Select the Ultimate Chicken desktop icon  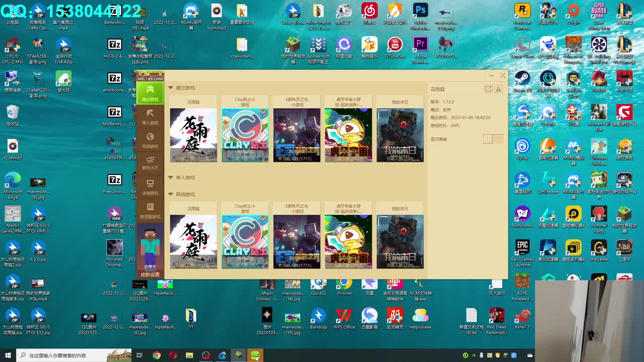click(x=599, y=152)
